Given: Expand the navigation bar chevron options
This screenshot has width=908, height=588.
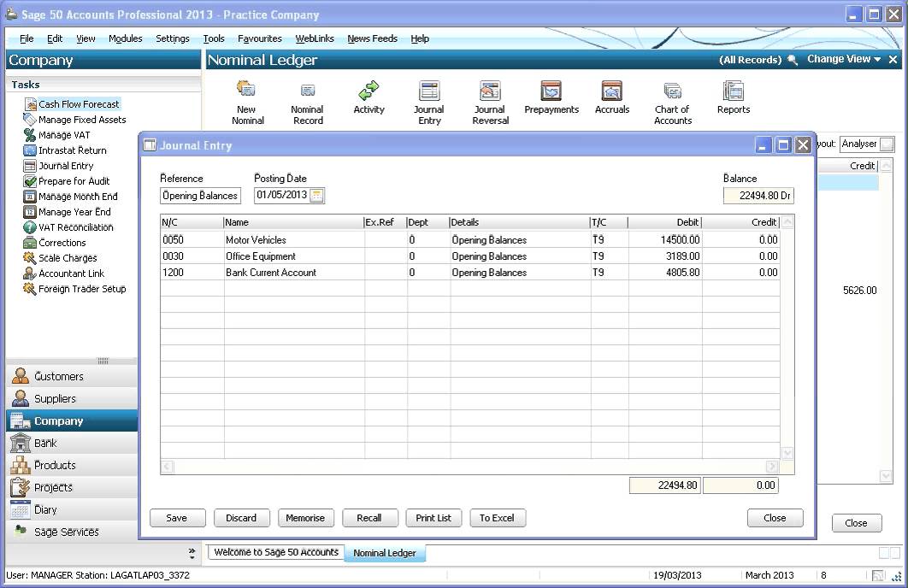Looking at the screenshot, I should pyautogui.click(x=192, y=553).
